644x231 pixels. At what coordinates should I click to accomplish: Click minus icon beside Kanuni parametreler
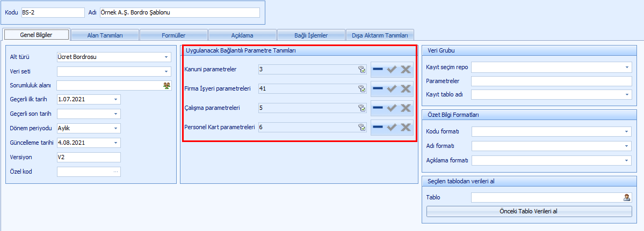[378, 69]
